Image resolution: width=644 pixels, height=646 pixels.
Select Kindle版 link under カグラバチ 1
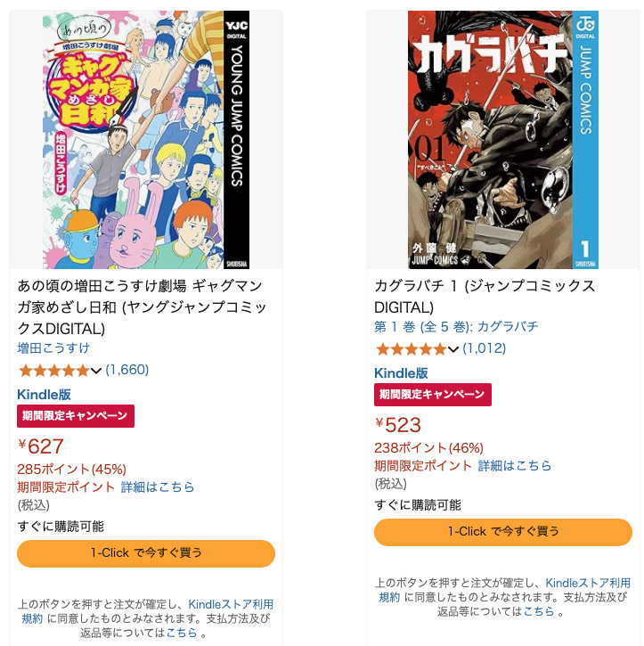401,372
